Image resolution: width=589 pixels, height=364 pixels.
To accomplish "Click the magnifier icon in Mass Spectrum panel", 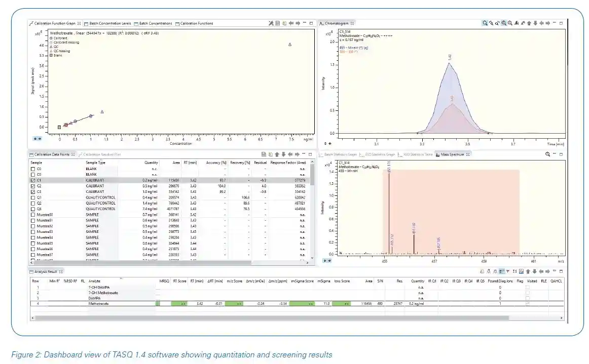I will tap(547, 154).
